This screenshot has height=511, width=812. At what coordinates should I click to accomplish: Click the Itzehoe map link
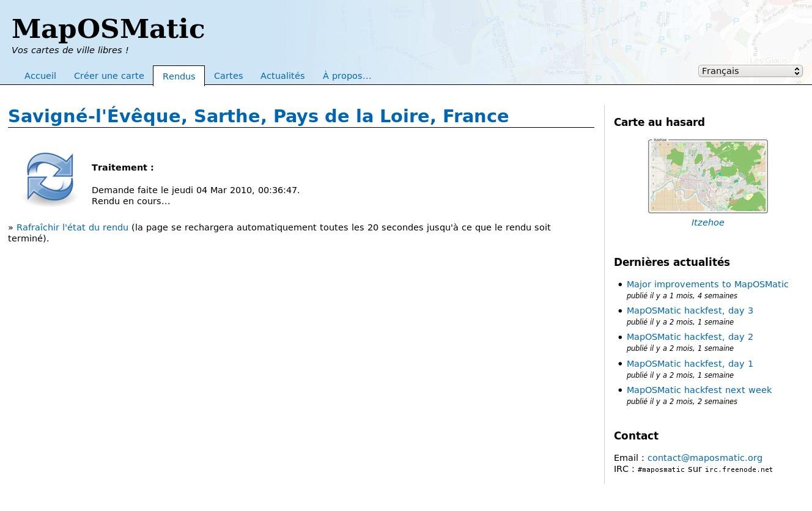[x=707, y=222]
